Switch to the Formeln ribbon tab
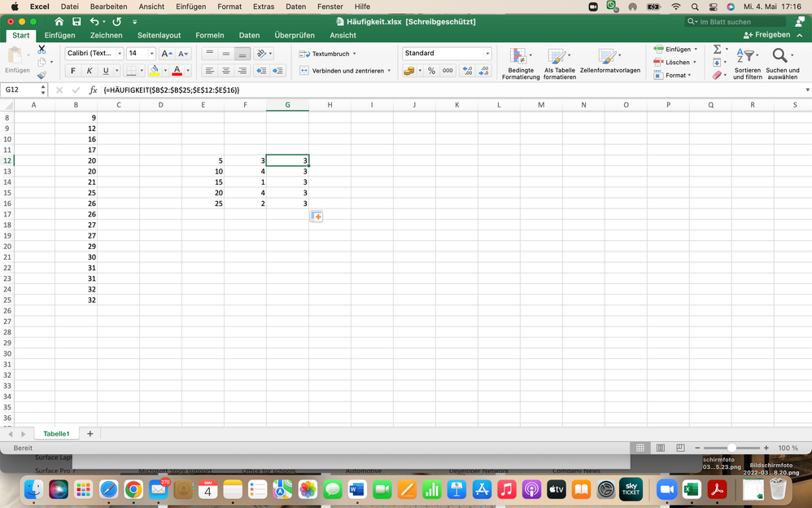 [x=210, y=35]
